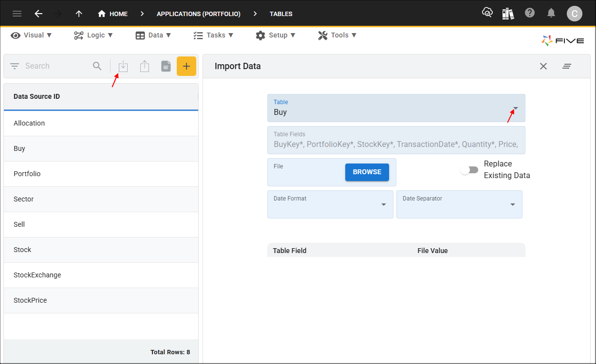
Task: Open the Setup menu
Action: click(x=276, y=35)
